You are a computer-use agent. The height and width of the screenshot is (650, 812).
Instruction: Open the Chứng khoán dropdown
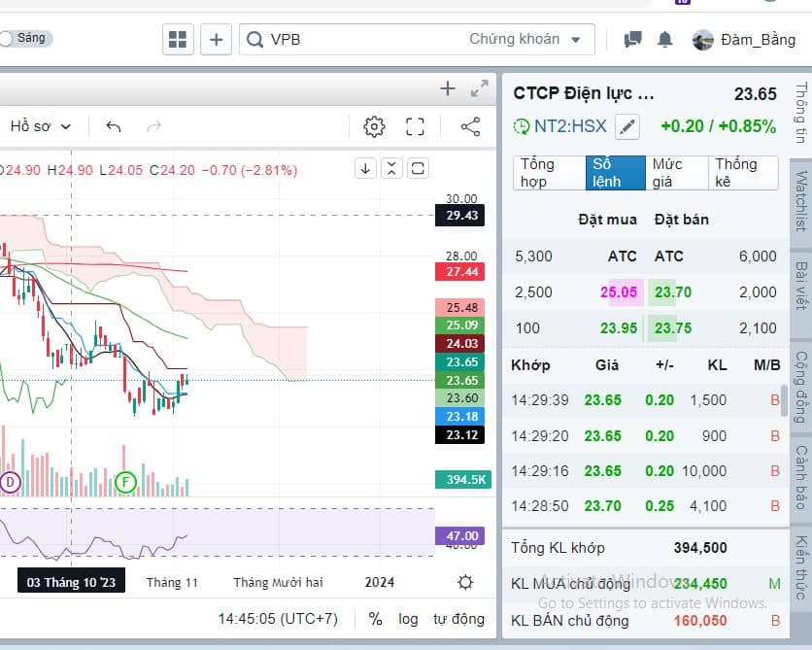tap(524, 40)
